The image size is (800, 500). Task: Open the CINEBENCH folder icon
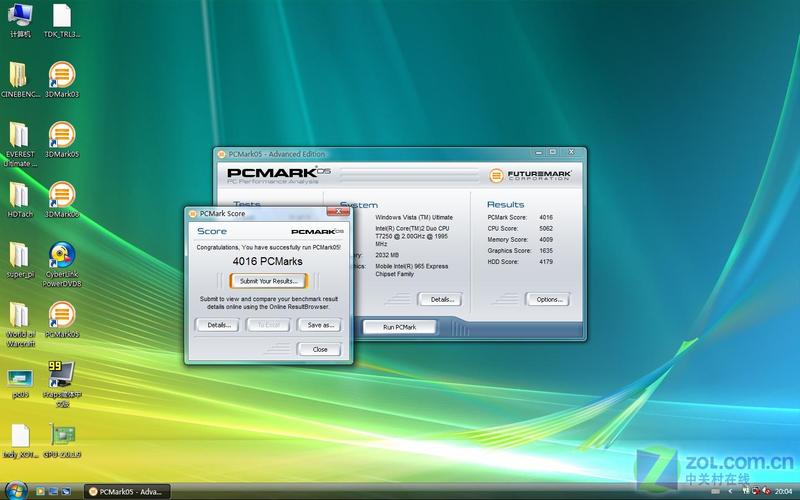[x=20, y=80]
